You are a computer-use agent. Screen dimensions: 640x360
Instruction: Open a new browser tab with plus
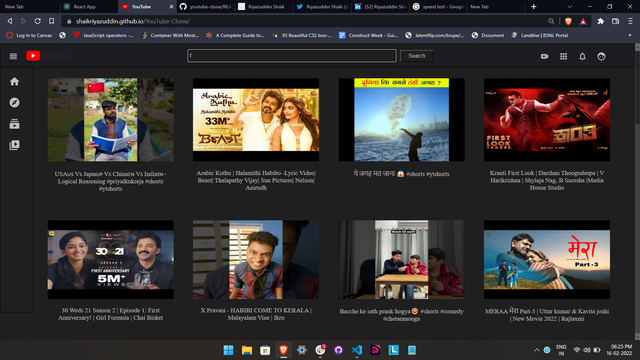pyautogui.click(x=533, y=7)
